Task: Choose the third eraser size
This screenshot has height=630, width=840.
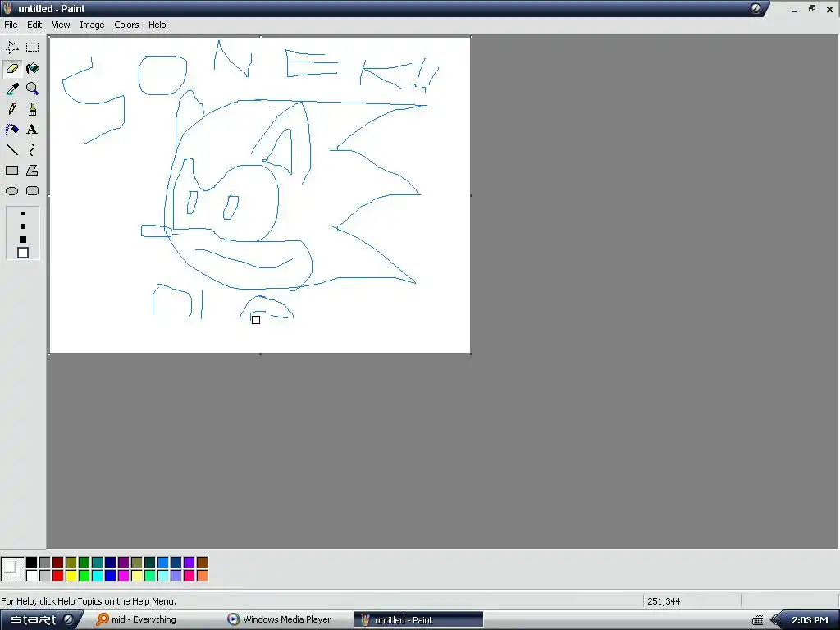Action: pos(22,240)
